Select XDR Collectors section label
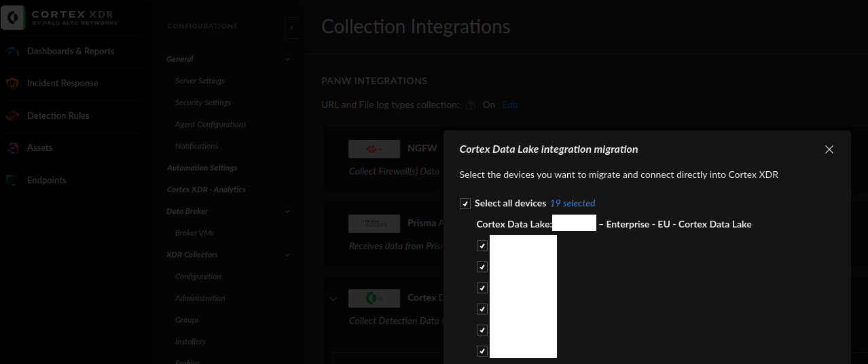Image resolution: width=868 pixels, height=364 pixels. point(193,255)
